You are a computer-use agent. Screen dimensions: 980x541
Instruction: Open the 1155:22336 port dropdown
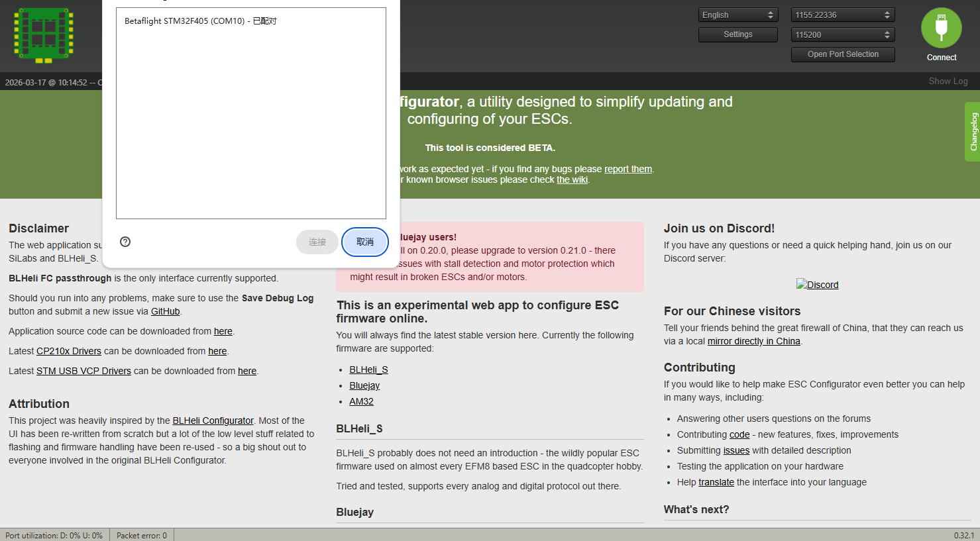842,15
